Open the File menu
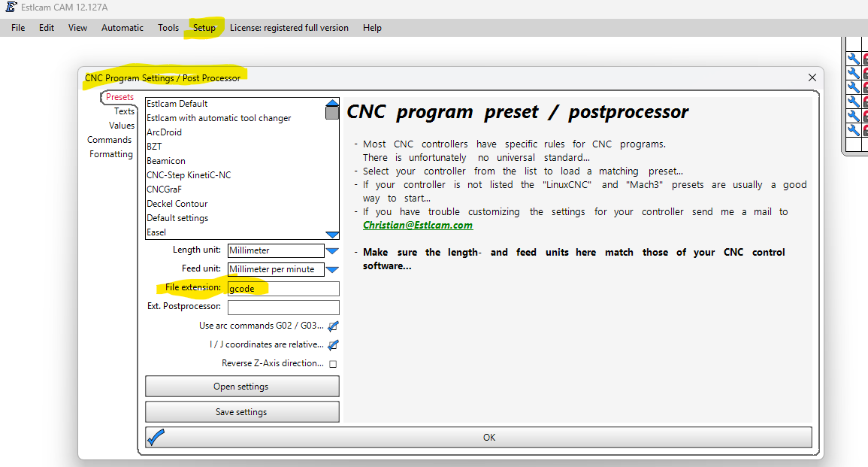Viewport: 868px width, 467px height. pos(18,28)
